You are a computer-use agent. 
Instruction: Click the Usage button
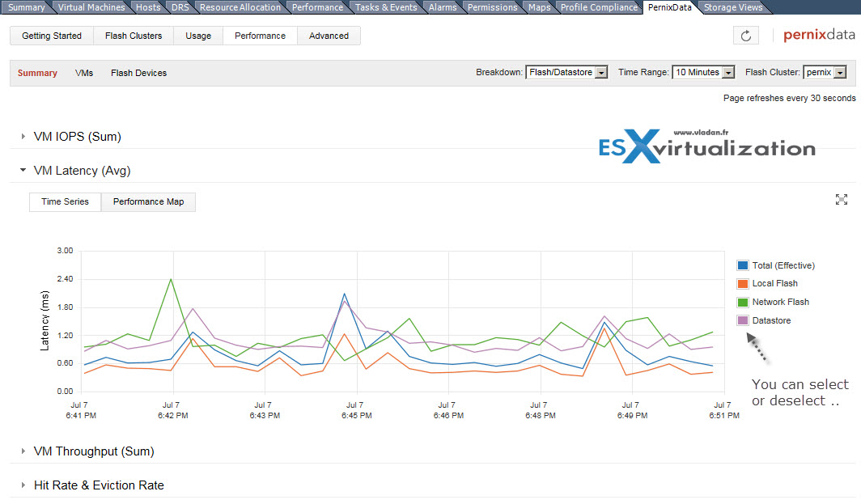pos(198,36)
